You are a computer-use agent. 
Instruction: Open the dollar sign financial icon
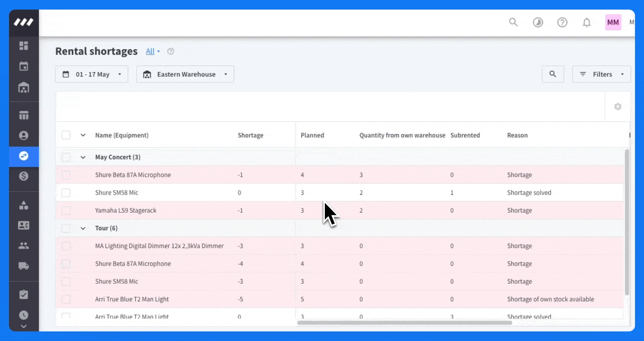click(24, 176)
